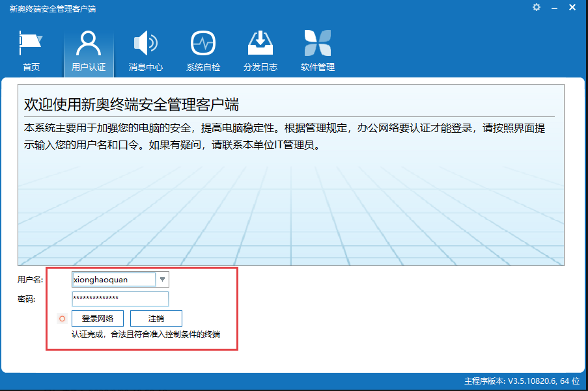Open 消息中心 speaker icon

[x=146, y=43]
